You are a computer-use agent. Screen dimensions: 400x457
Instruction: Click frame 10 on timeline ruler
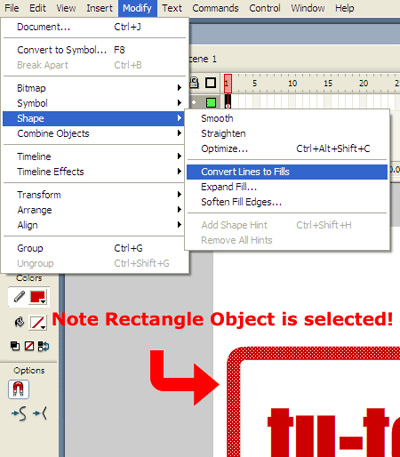[x=293, y=83]
